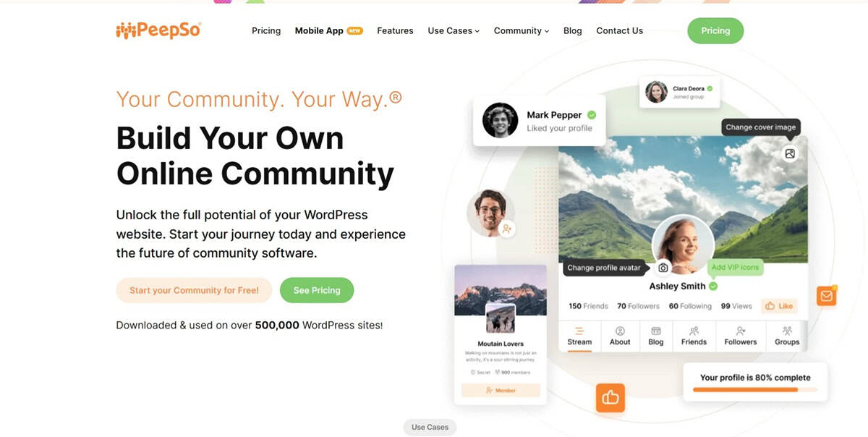Click the green Pricing button in header
Viewport: 868px width, 437px height.
coord(715,31)
